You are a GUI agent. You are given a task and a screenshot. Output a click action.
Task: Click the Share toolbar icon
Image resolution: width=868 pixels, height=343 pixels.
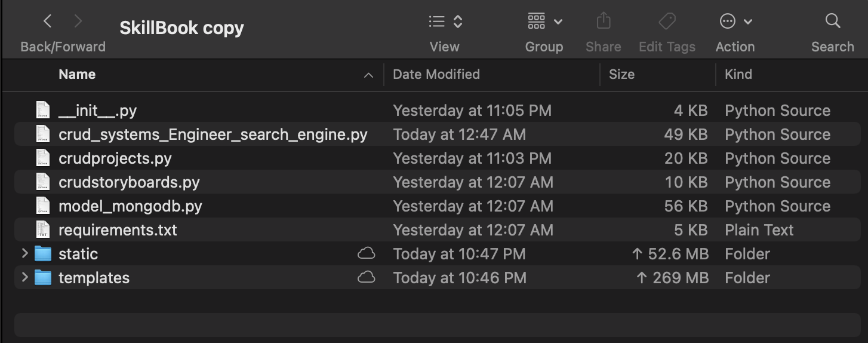[604, 21]
